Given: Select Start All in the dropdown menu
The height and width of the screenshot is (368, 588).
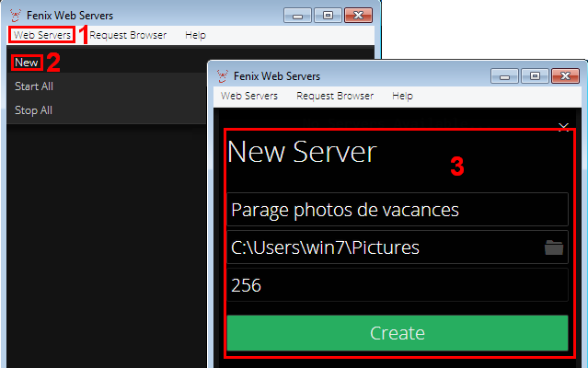Looking at the screenshot, I should [x=33, y=86].
